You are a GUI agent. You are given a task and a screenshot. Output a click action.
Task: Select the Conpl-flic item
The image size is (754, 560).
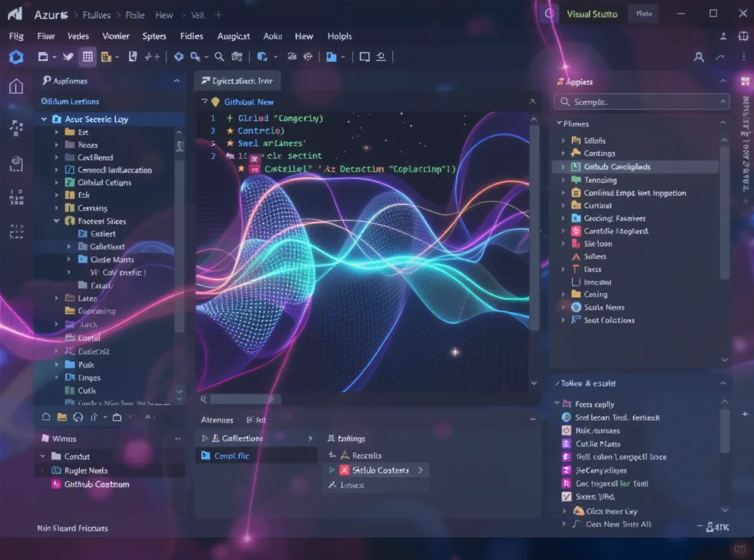[x=256, y=456]
